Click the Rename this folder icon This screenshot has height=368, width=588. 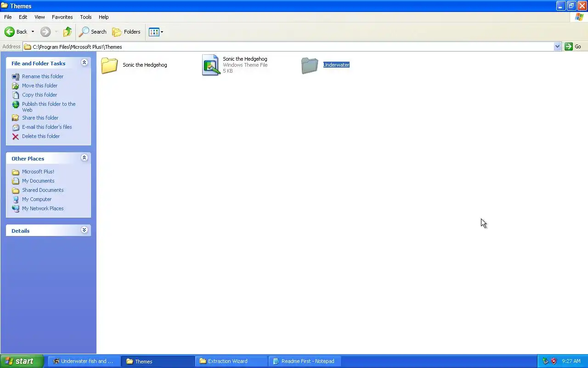coord(16,77)
